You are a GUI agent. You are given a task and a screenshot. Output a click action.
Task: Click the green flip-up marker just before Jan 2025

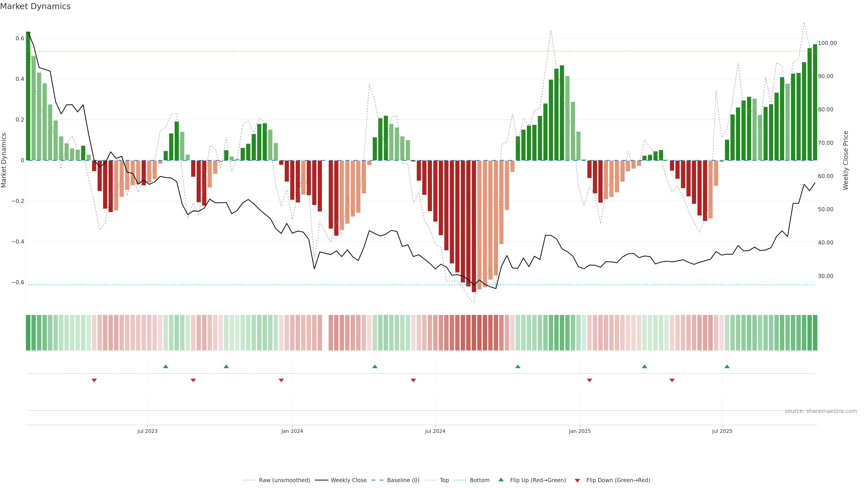(x=518, y=366)
